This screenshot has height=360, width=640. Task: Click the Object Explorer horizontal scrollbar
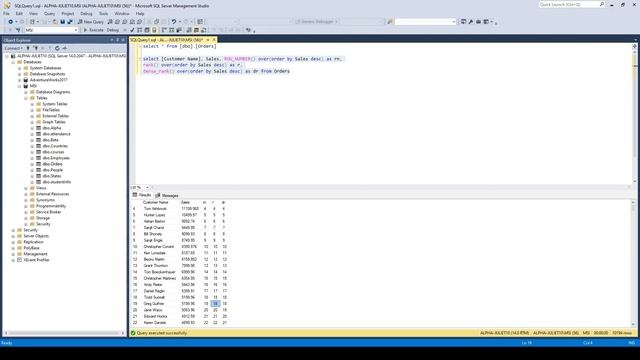(64, 333)
